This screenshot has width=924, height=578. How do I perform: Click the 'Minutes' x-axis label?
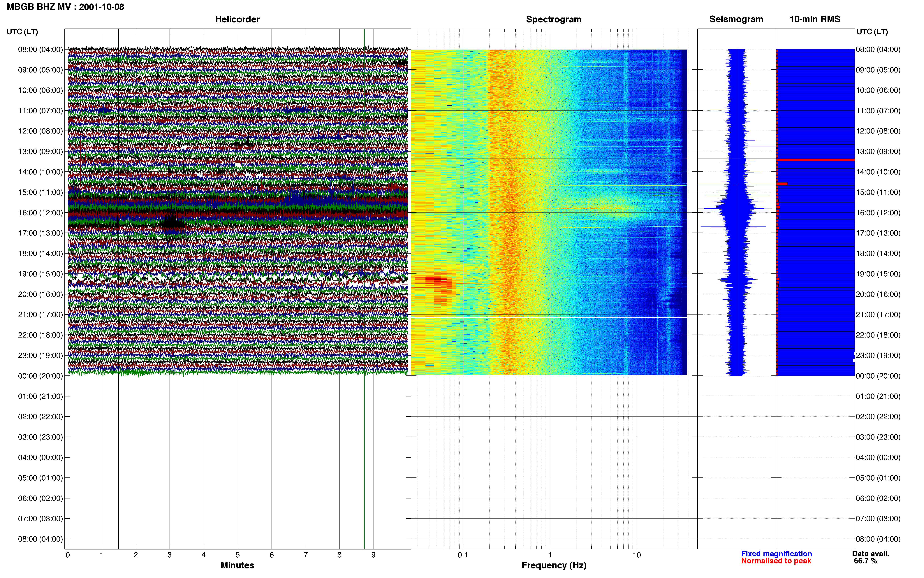[x=237, y=565]
